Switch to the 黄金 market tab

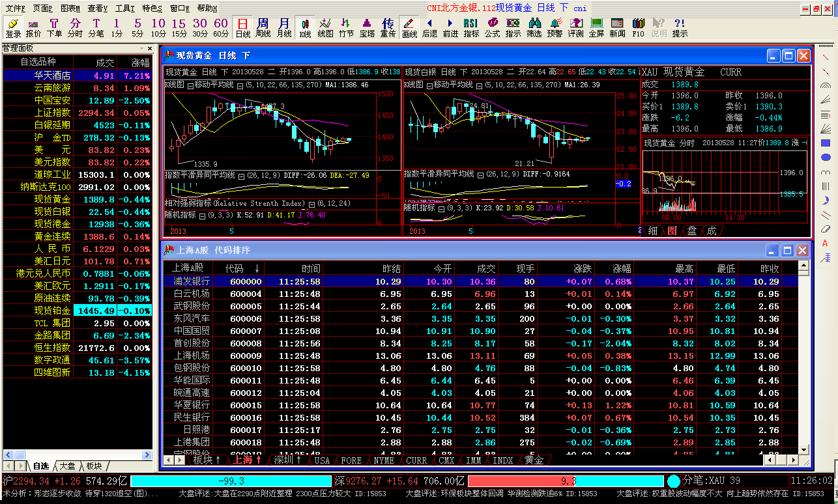(534, 460)
